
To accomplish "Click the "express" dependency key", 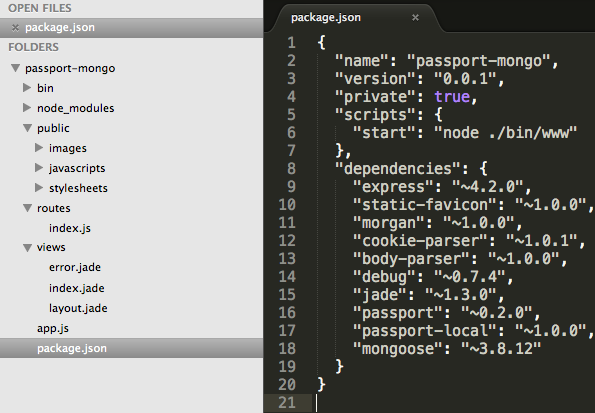I will tap(393, 187).
